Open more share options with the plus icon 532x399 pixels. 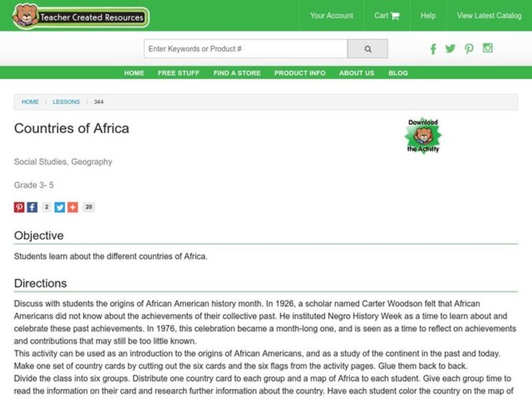(x=73, y=207)
